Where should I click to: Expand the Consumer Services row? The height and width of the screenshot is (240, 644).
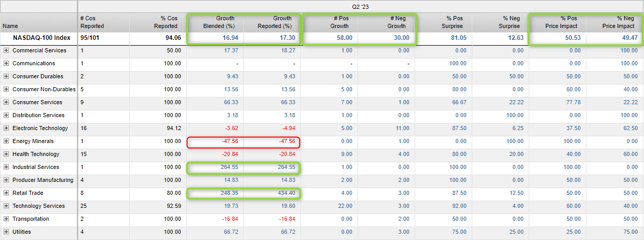(6, 103)
